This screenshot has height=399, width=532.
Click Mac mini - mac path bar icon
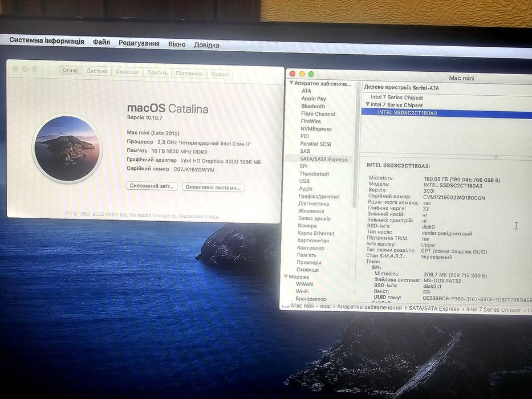(x=285, y=306)
